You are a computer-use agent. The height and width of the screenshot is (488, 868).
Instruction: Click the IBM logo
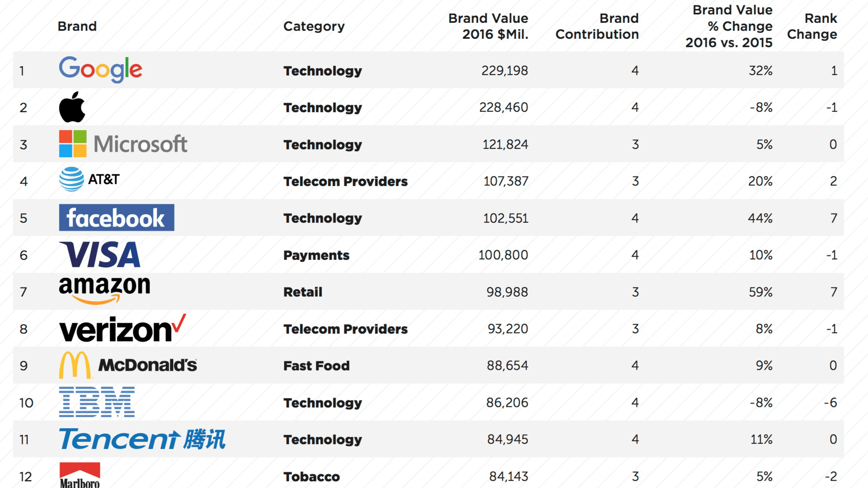(97, 402)
